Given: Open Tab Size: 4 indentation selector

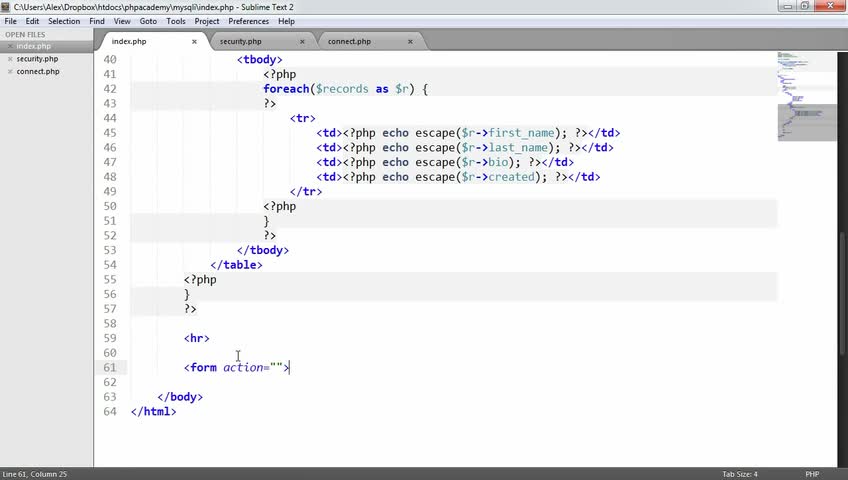Looking at the screenshot, I should point(740,474).
